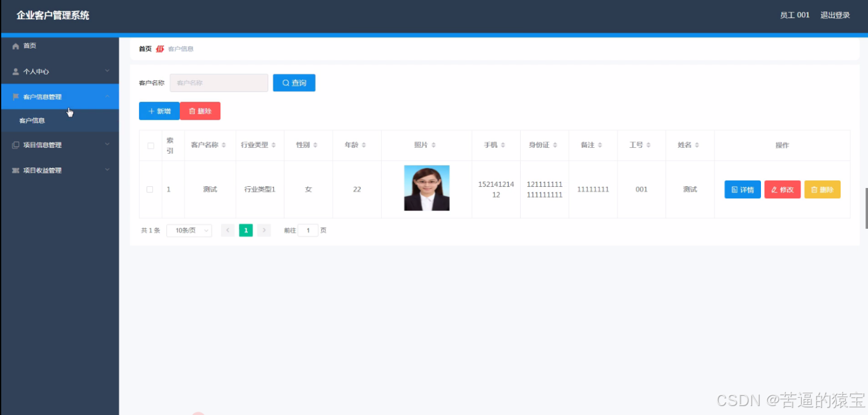Viewport: 868px width, 415px height.
Task: Click the red breadcrumb separator icon
Action: click(x=160, y=49)
